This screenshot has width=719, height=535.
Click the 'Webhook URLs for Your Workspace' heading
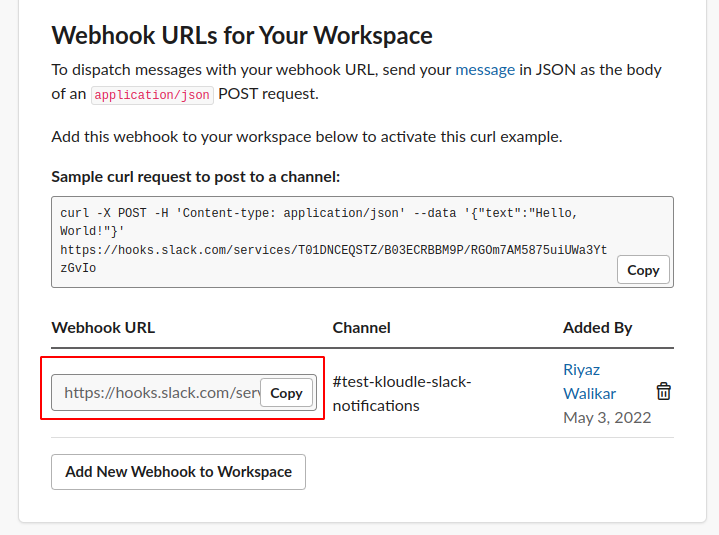tap(242, 35)
